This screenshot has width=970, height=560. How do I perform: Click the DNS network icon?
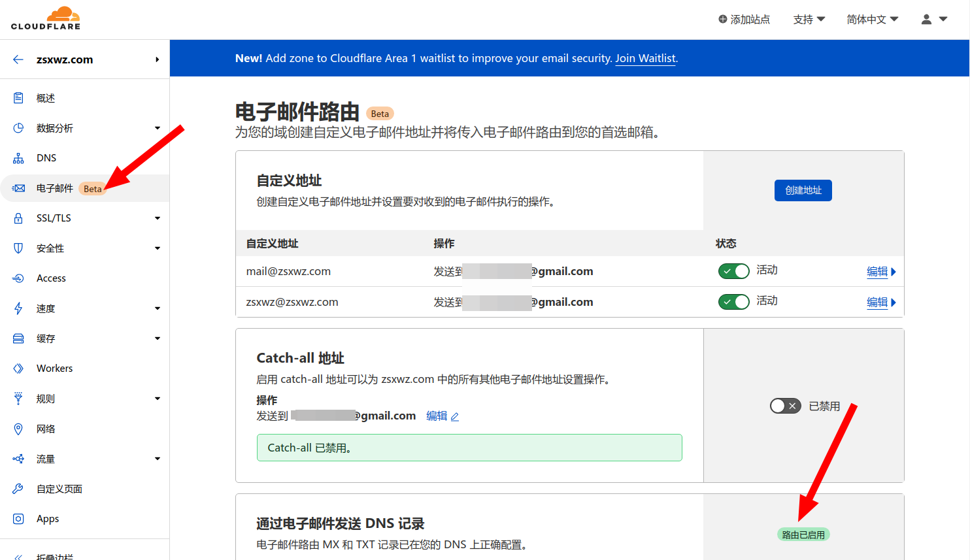click(18, 158)
